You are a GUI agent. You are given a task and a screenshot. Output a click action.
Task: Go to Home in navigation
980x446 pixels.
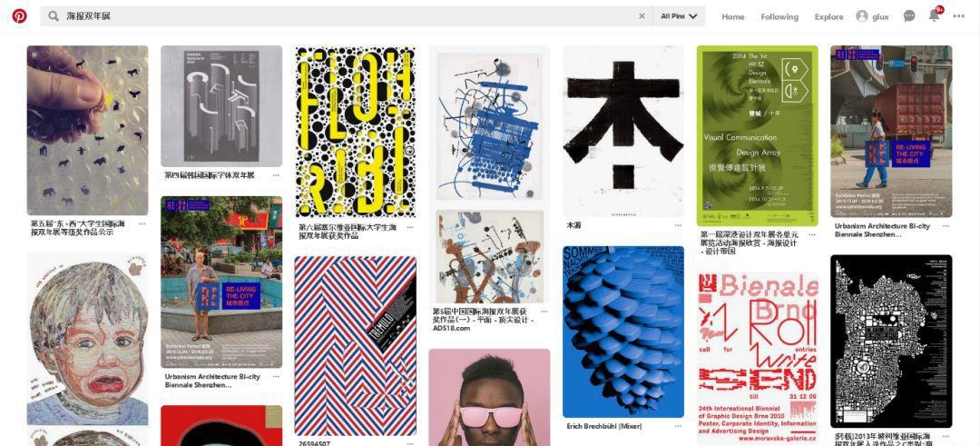733,17
